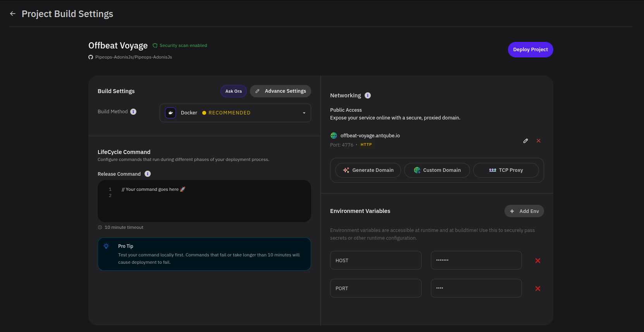
Task: Select the PORT variable value field
Action: [476, 288]
